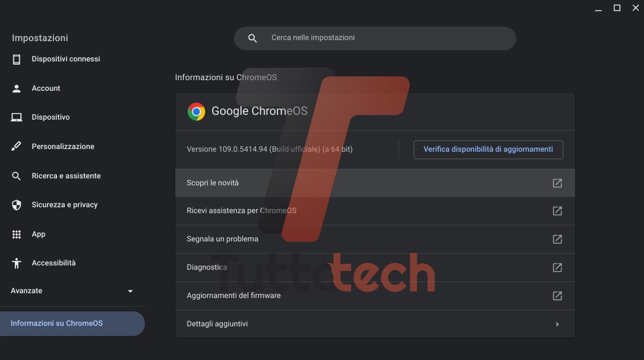Open Ricevi assistenza per ChromeOS
Image resolution: width=644 pixels, height=360 pixels.
[x=242, y=211]
